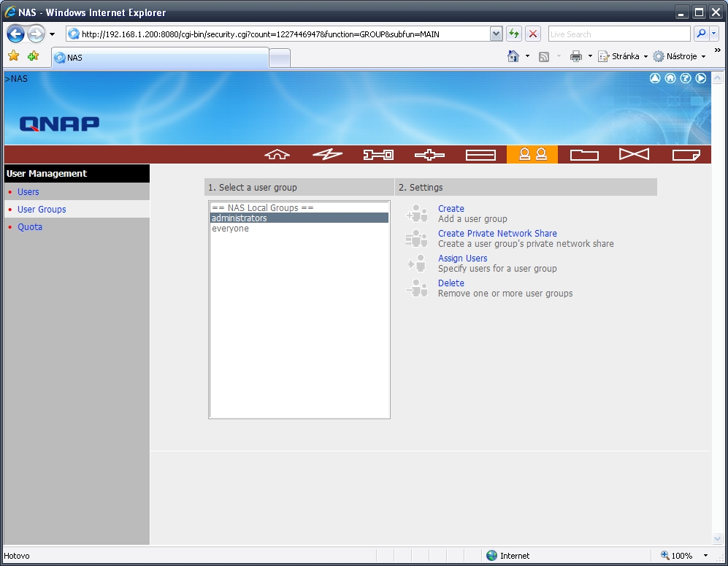
Task: Click the Live Search magnifier button
Action: point(701,34)
